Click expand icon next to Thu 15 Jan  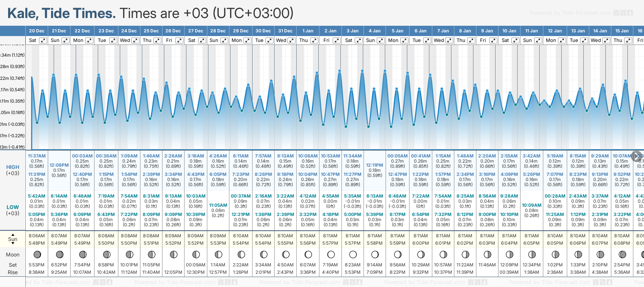628,40
